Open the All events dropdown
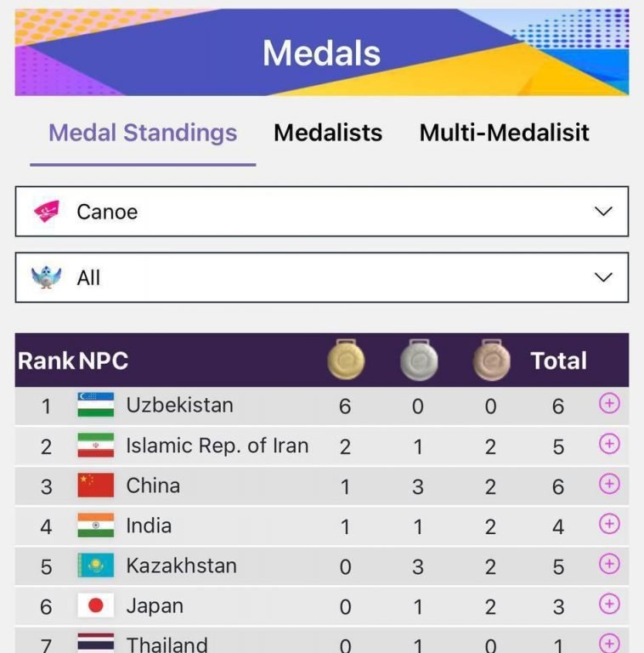 [322, 278]
